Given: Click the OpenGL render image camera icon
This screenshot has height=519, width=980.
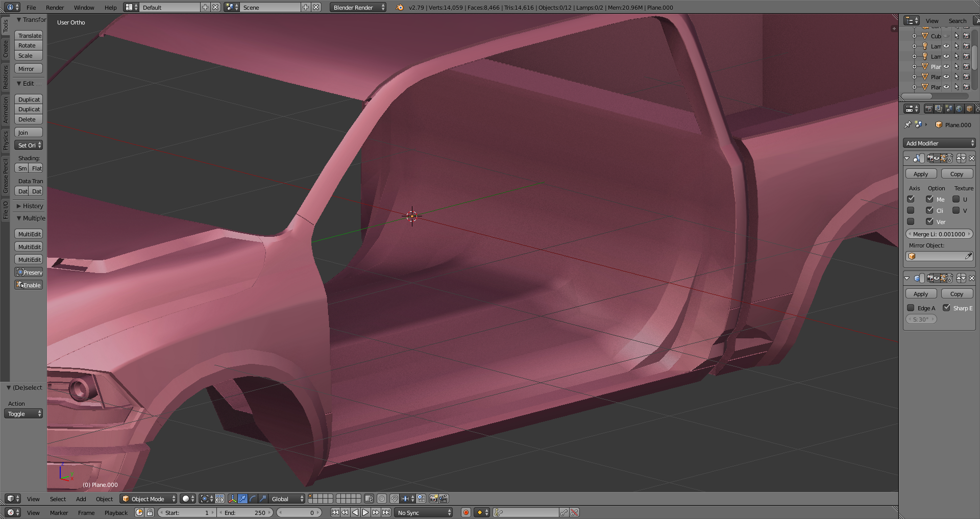Looking at the screenshot, I should point(433,499).
